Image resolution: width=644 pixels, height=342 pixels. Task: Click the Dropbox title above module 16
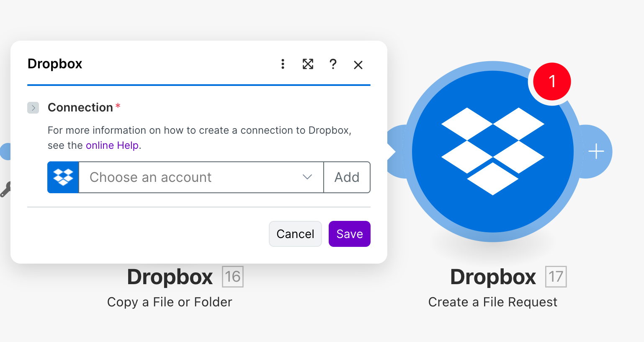[170, 277]
